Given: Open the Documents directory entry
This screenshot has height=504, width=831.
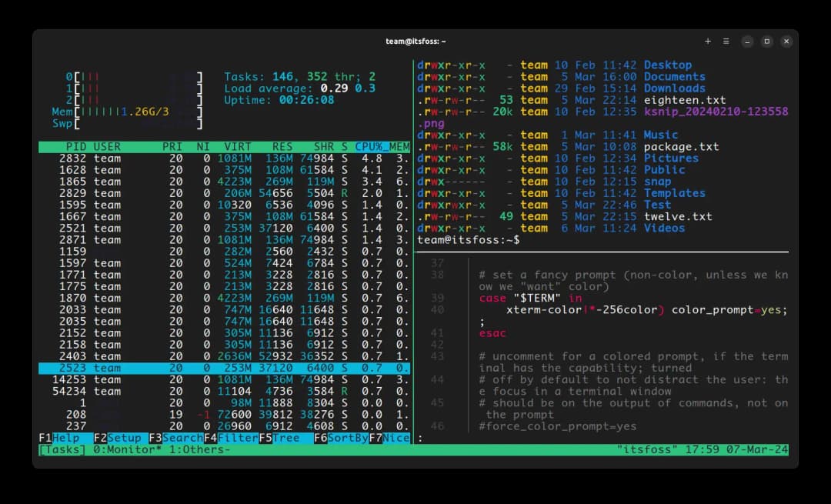Looking at the screenshot, I should [x=675, y=76].
